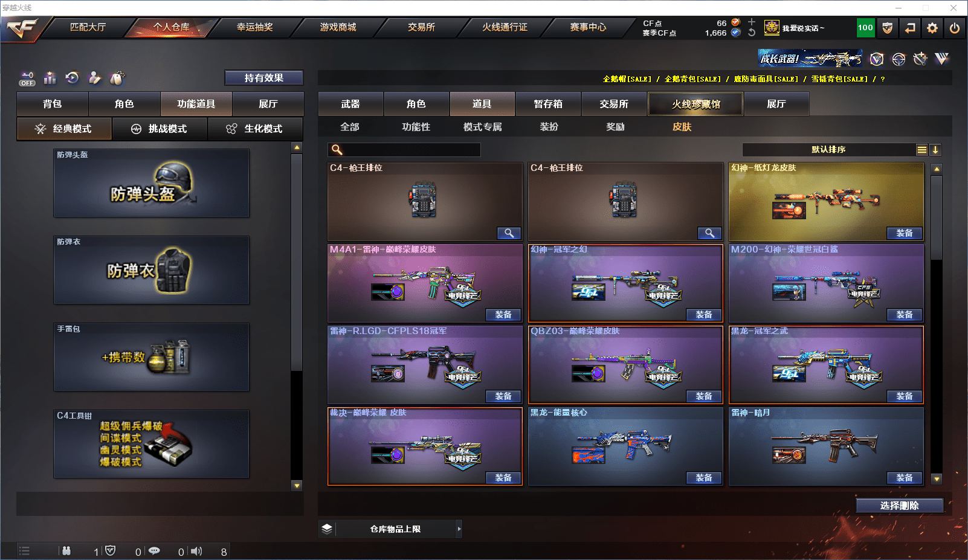
Task: Click the return arrow icon
Action: tap(910, 28)
